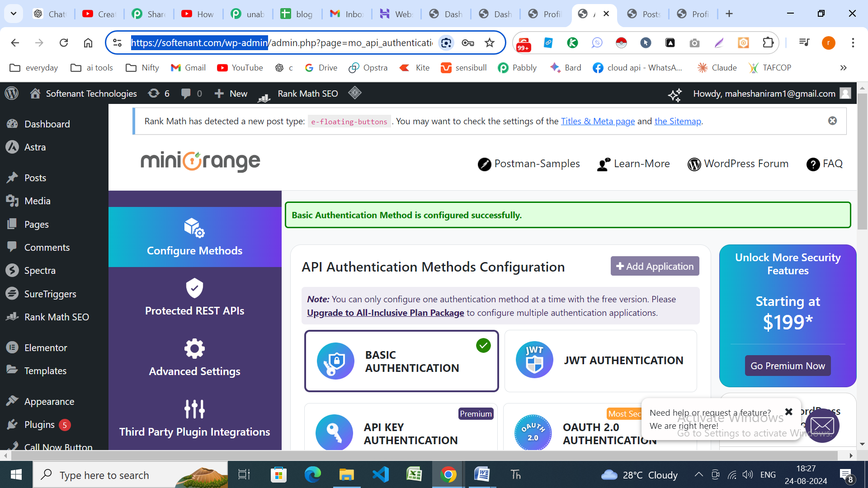The height and width of the screenshot is (488, 868).
Task: Select Basic Authentication method card
Action: coord(401,361)
